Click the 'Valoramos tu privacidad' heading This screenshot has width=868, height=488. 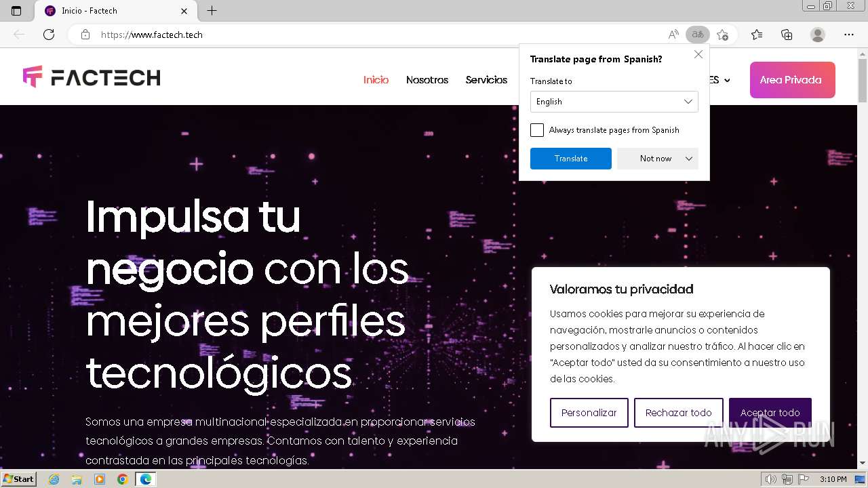(622, 289)
